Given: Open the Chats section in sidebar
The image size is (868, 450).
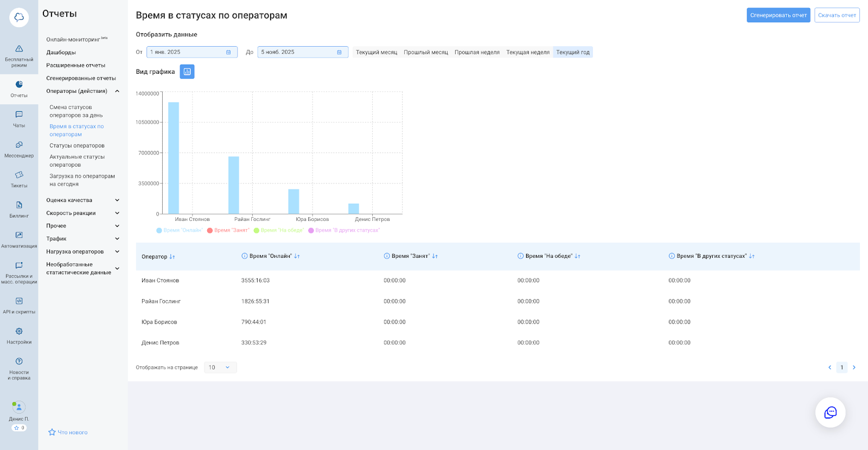Looking at the screenshot, I should [x=19, y=119].
